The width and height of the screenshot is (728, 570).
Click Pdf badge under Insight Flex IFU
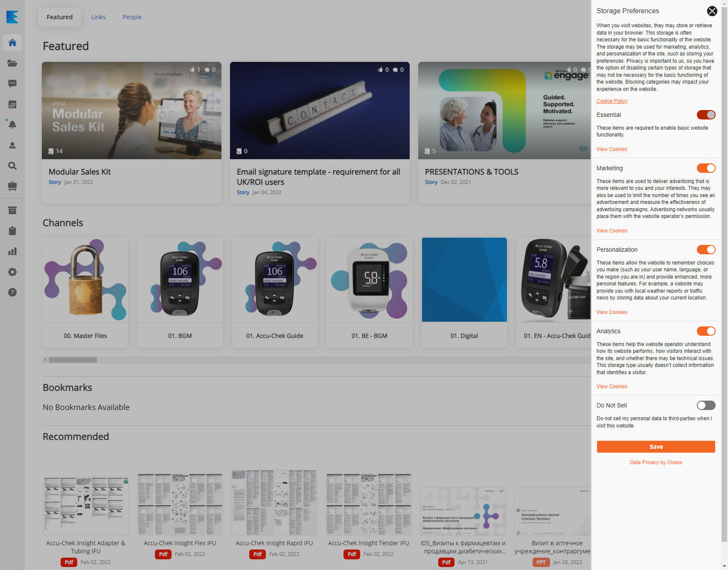(163, 554)
